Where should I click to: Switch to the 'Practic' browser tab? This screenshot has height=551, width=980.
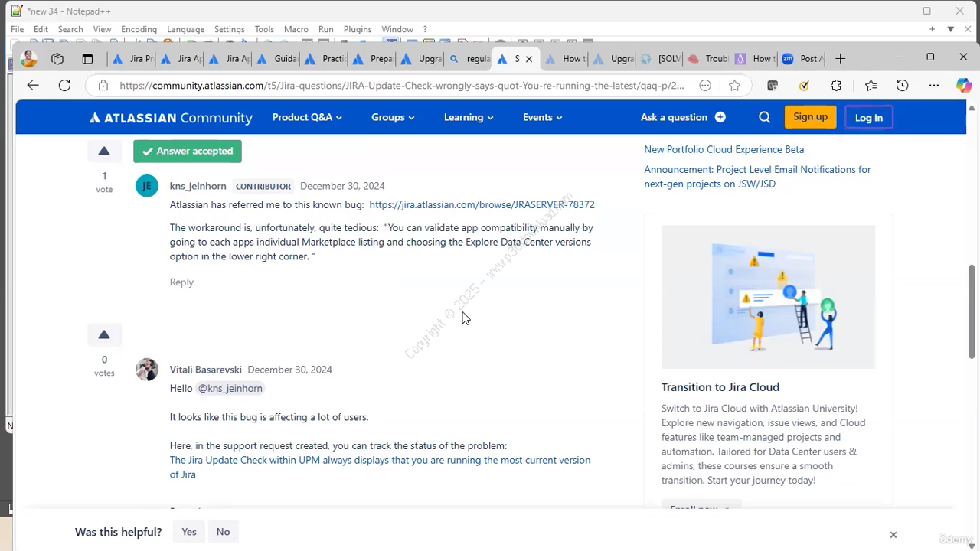point(325,59)
